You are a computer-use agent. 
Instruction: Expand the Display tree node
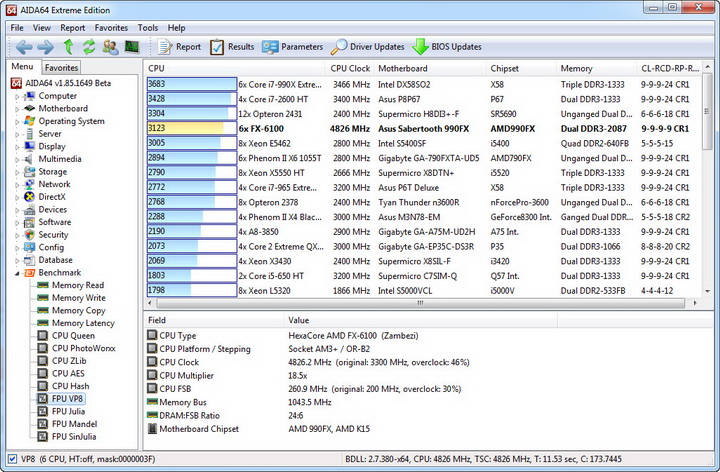(17, 147)
